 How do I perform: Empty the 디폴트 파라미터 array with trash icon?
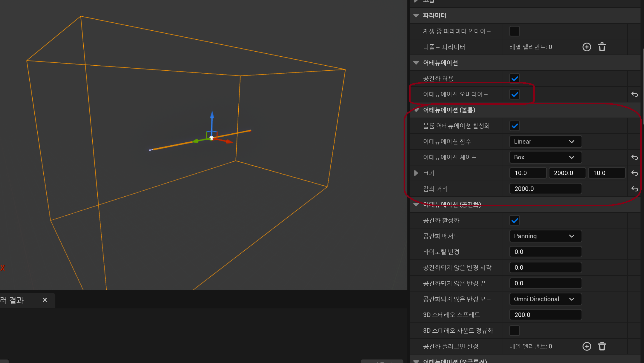602,47
